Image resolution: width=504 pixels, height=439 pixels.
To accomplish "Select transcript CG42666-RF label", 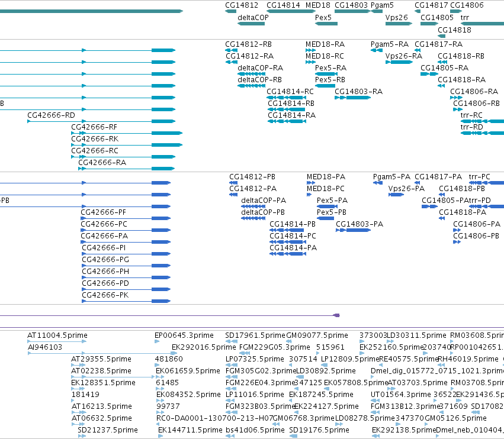I will coord(94,127).
